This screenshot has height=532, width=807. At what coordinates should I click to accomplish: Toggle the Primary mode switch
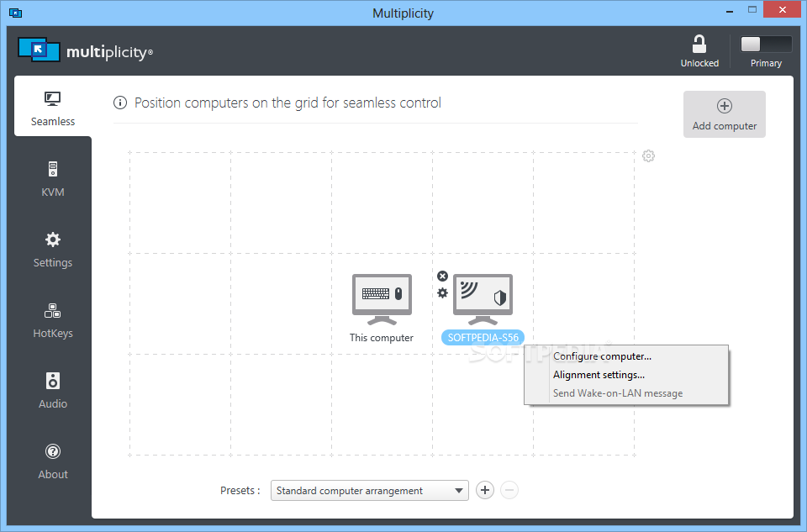click(766, 45)
